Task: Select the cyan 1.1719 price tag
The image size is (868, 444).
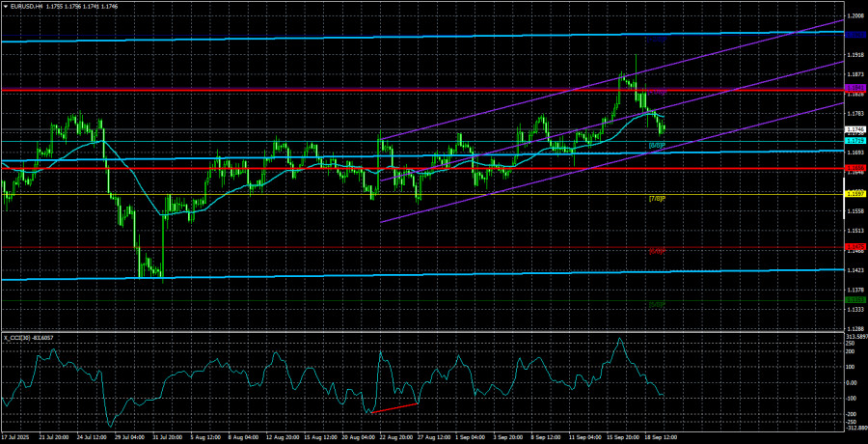Action: [x=854, y=140]
